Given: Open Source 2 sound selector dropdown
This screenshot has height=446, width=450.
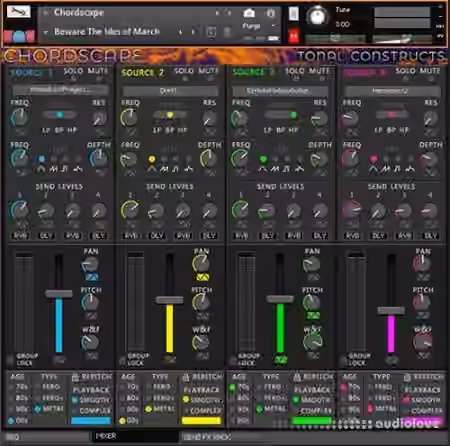Looking at the screenshot, I should coord(170,91).
